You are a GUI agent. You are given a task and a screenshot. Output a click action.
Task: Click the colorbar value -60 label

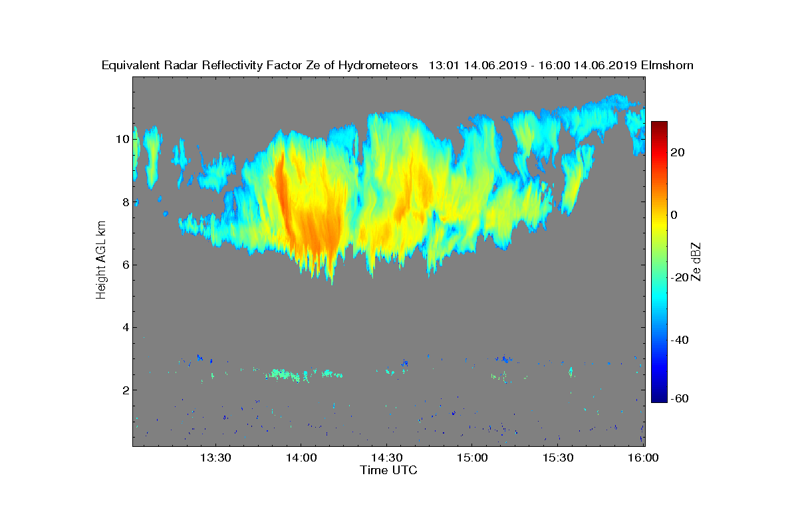(x=678, y=398)
